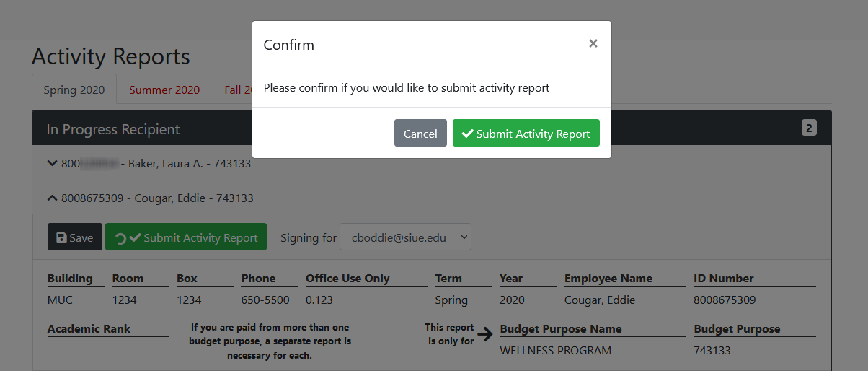Open the Signing for email dropdown
This screenshot has width=868, height=371.
(x=405, y=237)
